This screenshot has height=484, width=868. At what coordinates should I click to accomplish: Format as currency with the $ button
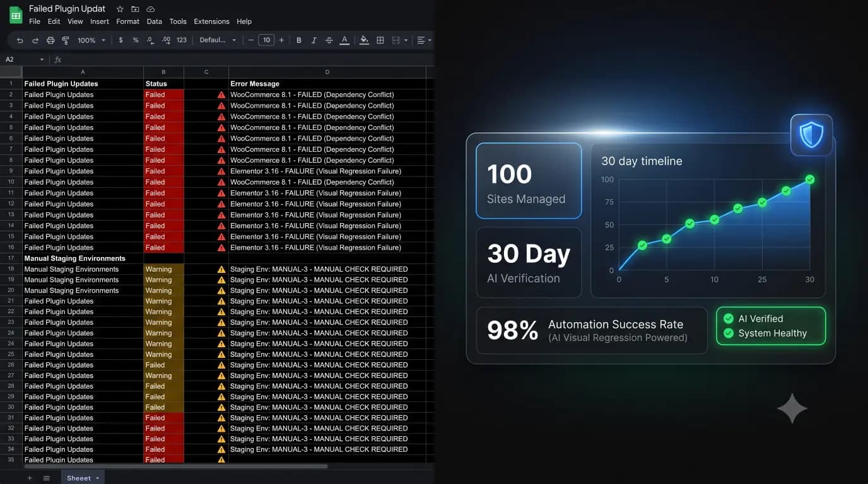tap(120, 40)
